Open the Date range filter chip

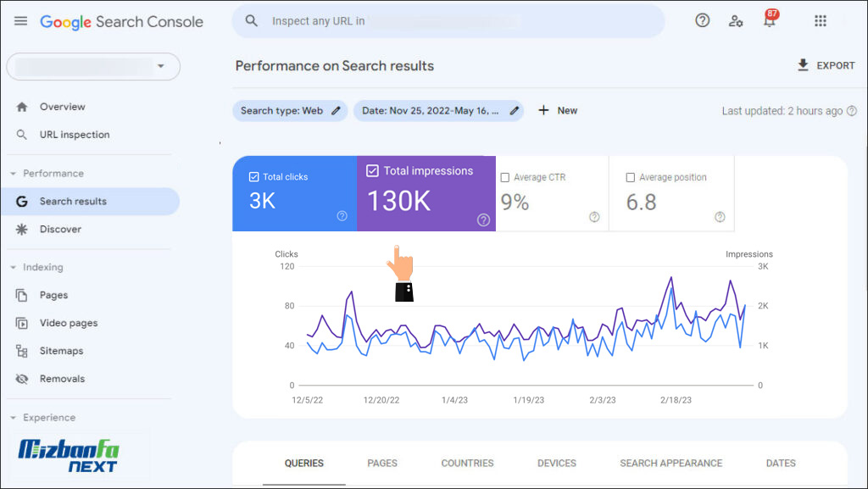[438, 111]
